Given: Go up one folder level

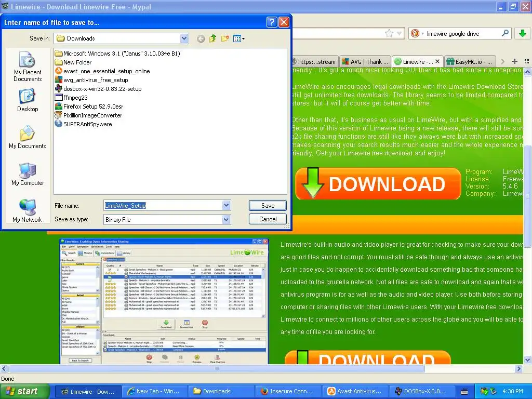Looking at the screenshot, I should click(212, 38).
